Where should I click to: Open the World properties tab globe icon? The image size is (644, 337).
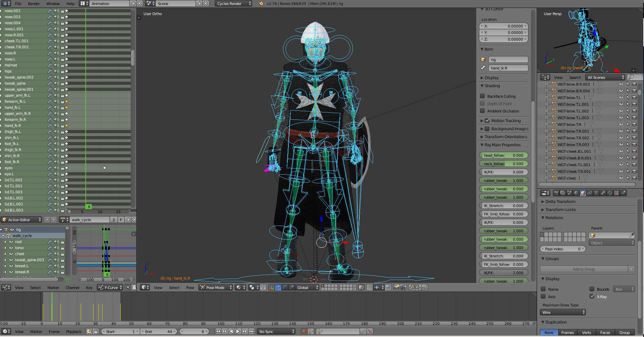pos(576,193)
